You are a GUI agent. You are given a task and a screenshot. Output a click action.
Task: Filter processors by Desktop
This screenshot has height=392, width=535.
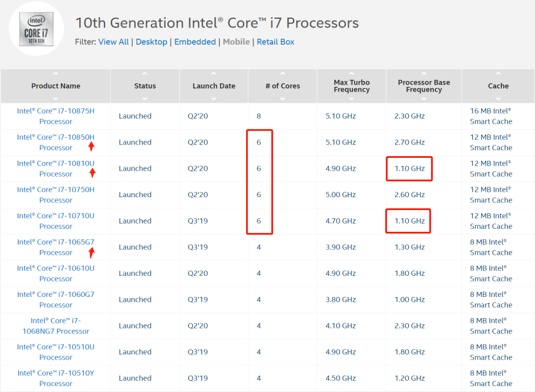click(152, 42)
